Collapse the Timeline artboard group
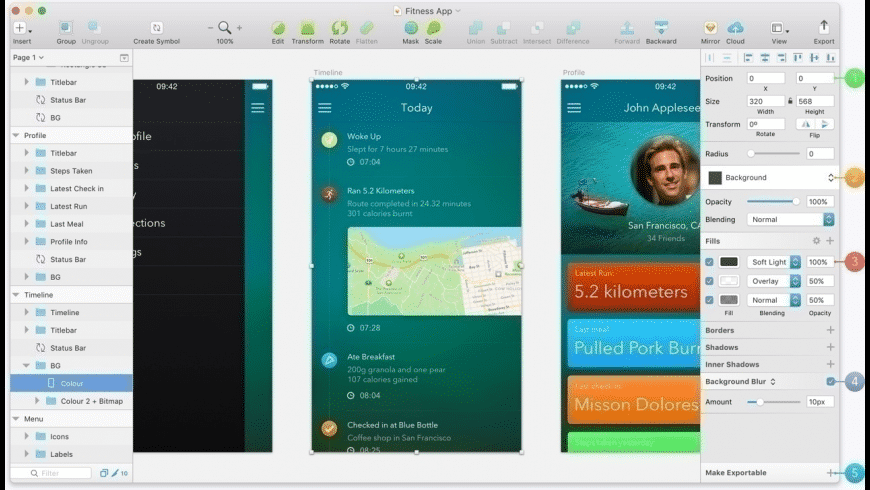This screenshot has height=490, width=870. click(16, 295)
